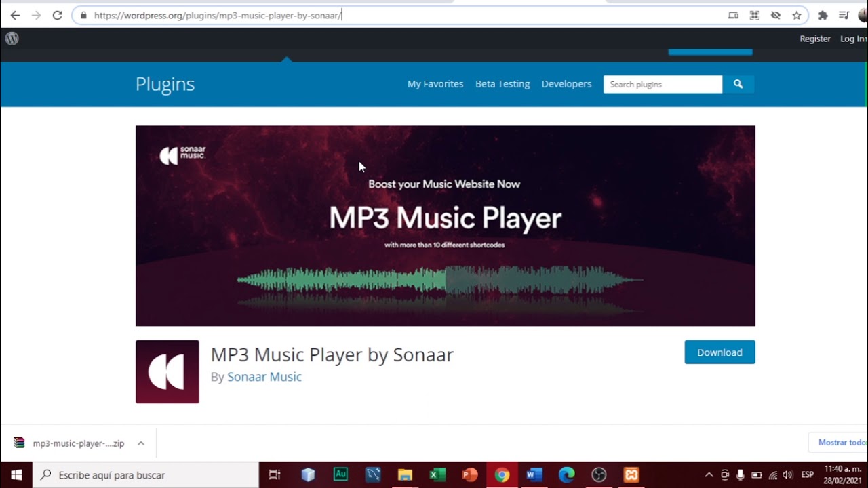
Task: Open Task View on the taskbar
Action: pos(275,475)
